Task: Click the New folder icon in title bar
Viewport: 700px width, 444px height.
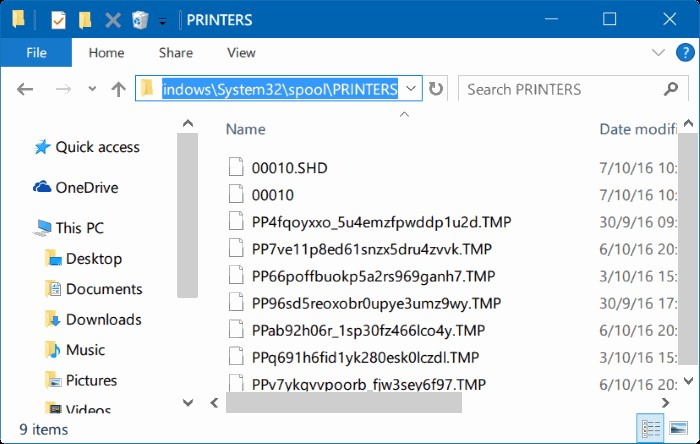Action: click(x=86, y=19)
